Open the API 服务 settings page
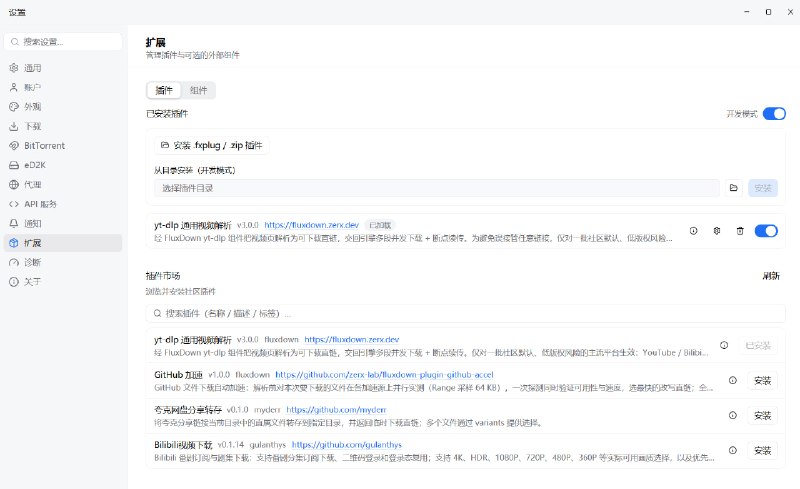This screenshot has width=800, height=489. click(63, 204)
